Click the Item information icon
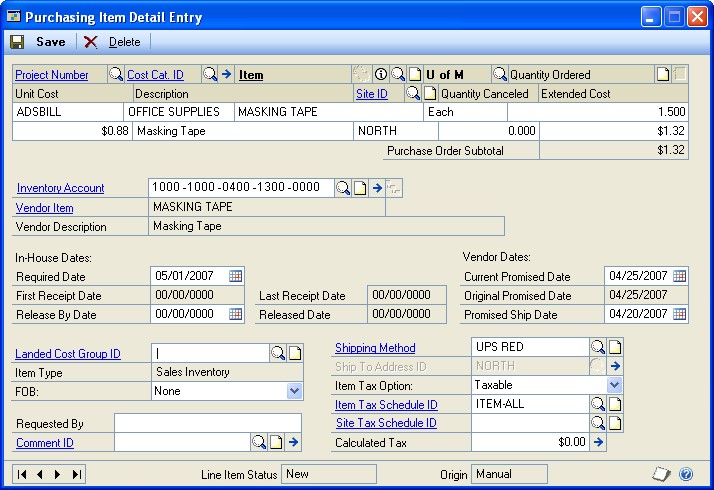The width and height of the screenshot is (714, 490). coord(381,74)
